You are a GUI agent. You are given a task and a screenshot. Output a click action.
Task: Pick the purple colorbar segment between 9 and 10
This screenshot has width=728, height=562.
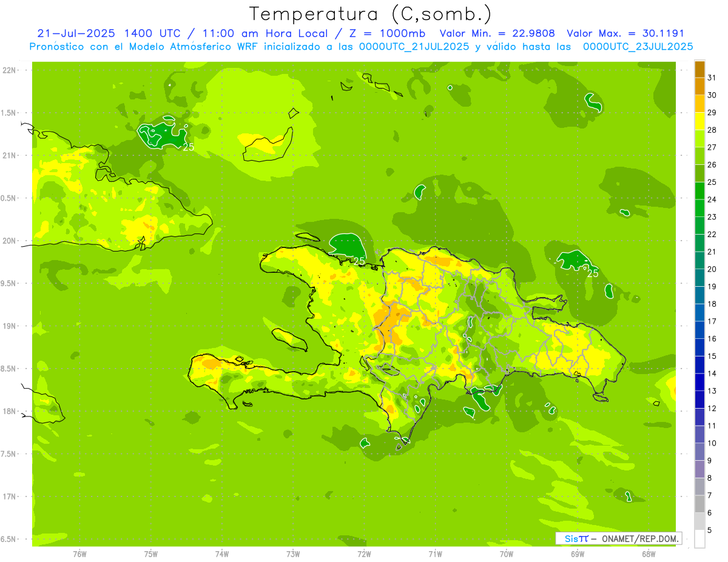pos(699,452)
